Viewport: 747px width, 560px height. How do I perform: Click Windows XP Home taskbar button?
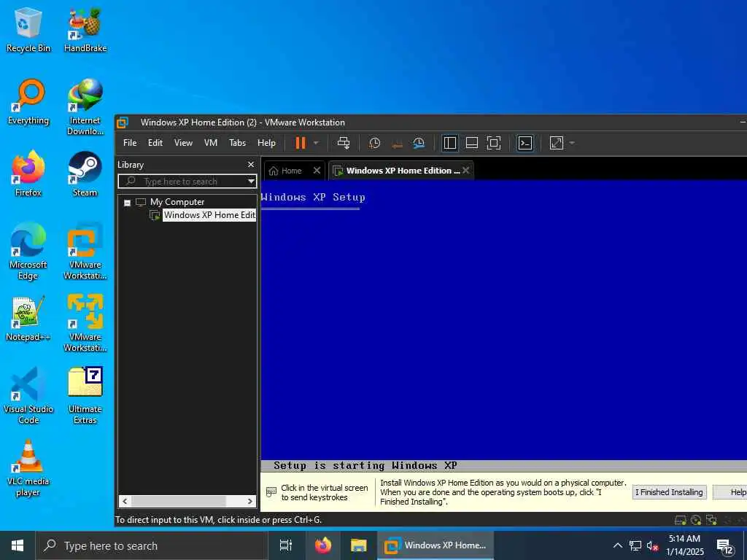[436, 545]
